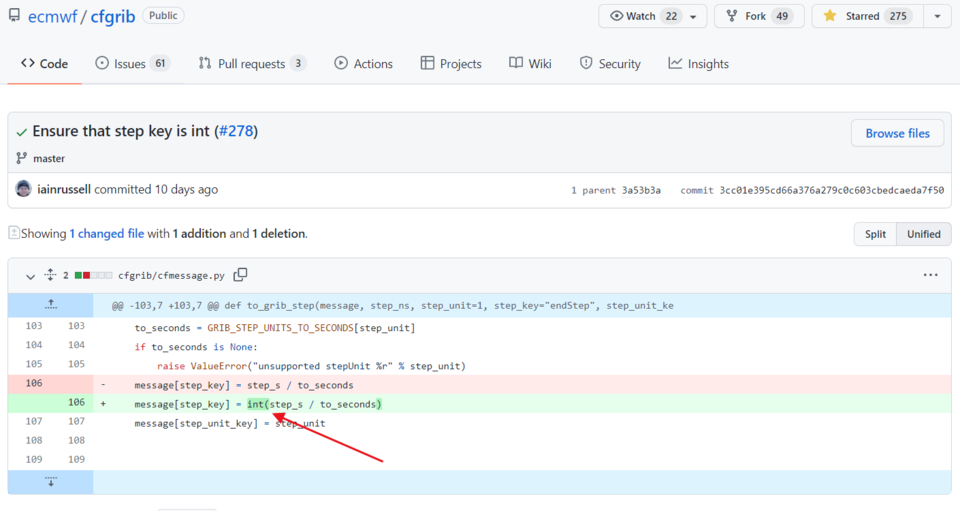Open iainrussell's avatar profile
Viewport: 960px width, 511px height.
click(23, 189)
